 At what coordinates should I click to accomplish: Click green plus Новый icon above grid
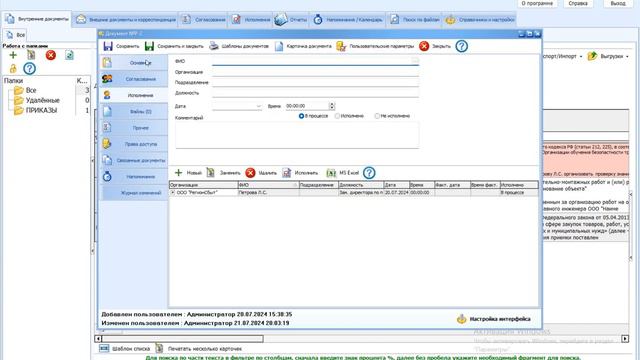coord(178,173)
